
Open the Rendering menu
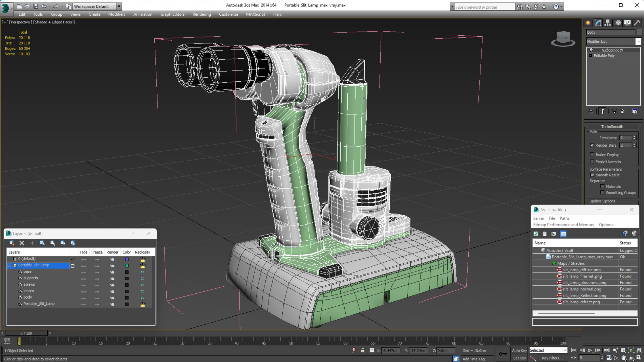[202, 14]
